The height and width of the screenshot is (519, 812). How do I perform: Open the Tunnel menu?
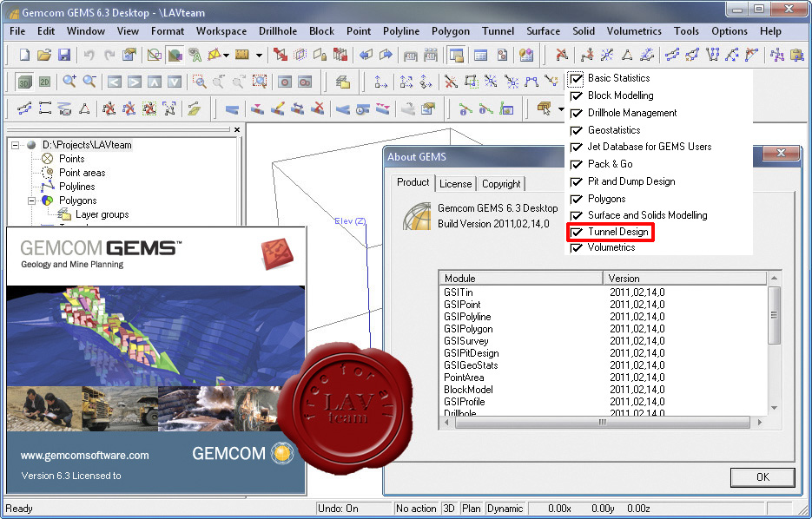pyautogui.click(x=498, y=31)
